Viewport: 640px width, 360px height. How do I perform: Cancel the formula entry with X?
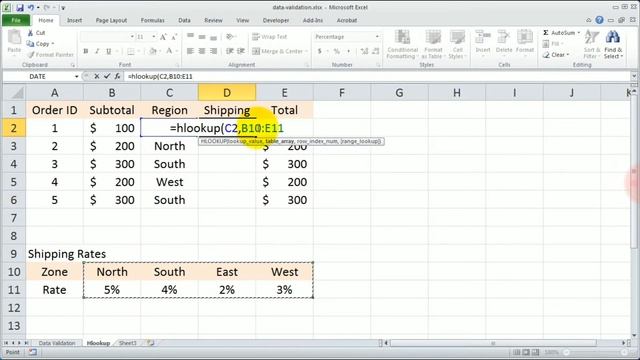[x=97, y=76]
